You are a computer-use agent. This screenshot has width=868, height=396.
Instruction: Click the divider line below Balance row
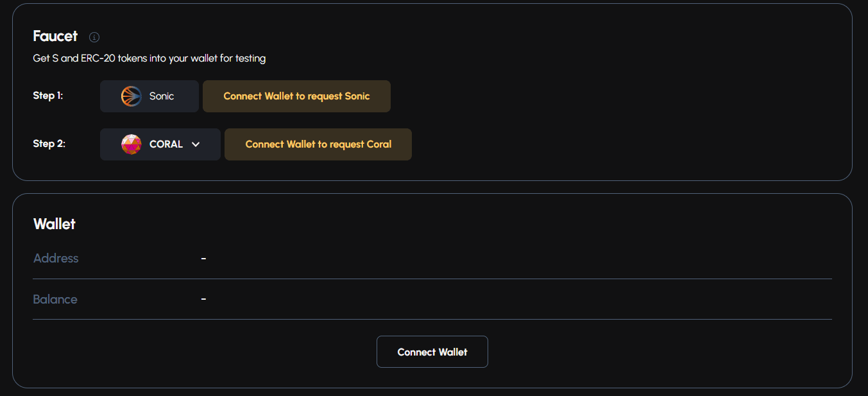[x=432, y=319]
